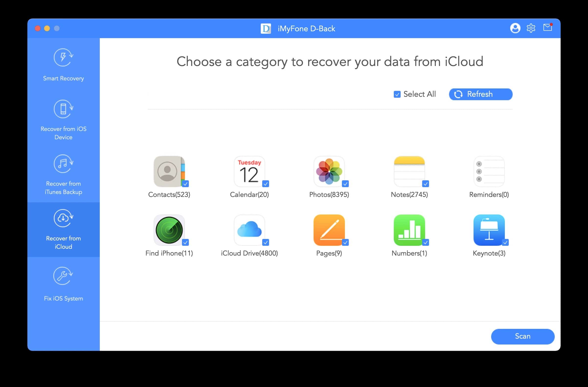Uncheck the Notes category checkbox
Viewport: 588px width, 387px height.
click(x=425, y=184)
